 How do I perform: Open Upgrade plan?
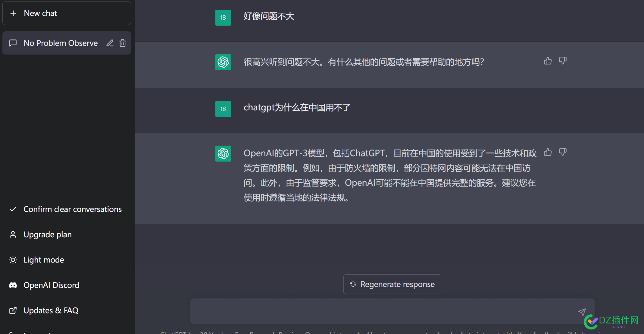(x=67, y=235)
